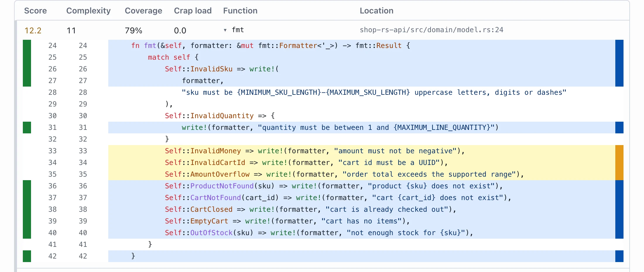Click the Function column header
Viewport: 644px width, 272px height.
(x=240, y=11)
